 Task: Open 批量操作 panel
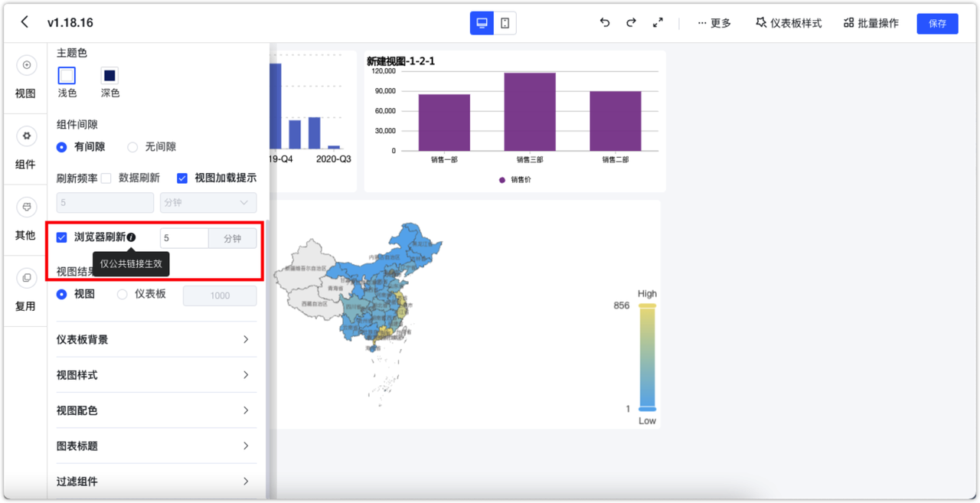tap(871, 23)
